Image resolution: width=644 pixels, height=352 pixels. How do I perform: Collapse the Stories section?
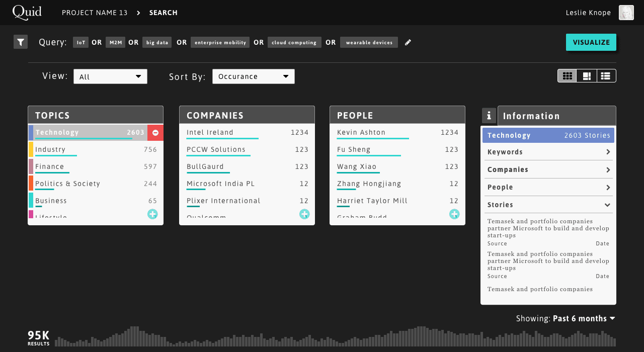click(548, 205)
